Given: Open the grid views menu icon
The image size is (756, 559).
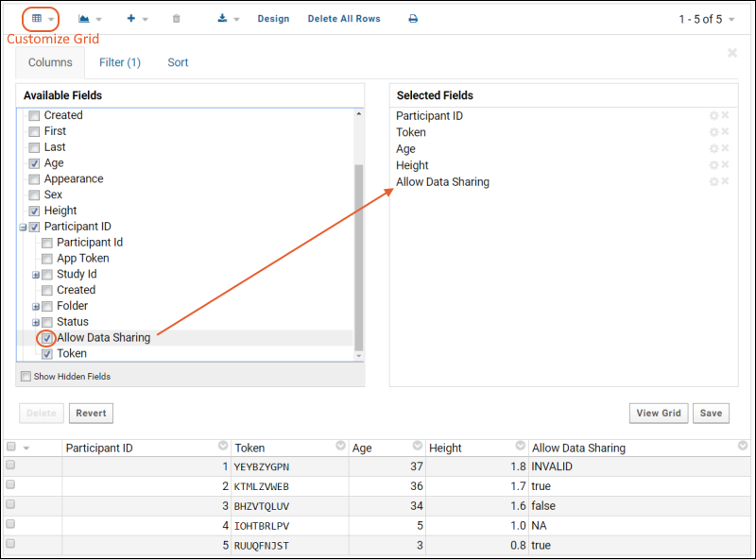Looking at the screenshot, I should coord(37,19).
